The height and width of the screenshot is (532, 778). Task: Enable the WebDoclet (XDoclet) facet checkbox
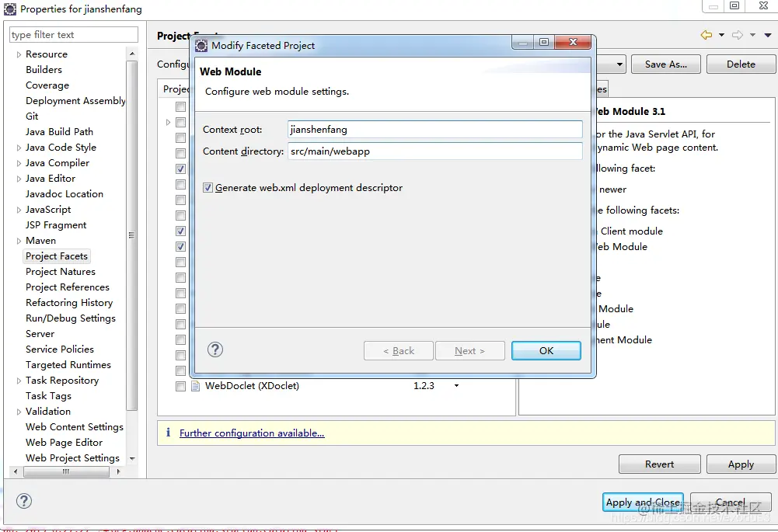click(x=180, y=386)
